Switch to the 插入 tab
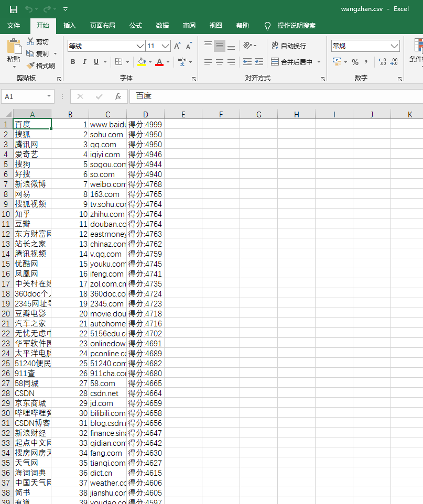Image resolution: width=423 pixels, height=504 pixels. pyautogui.click(x=70, y=25)
